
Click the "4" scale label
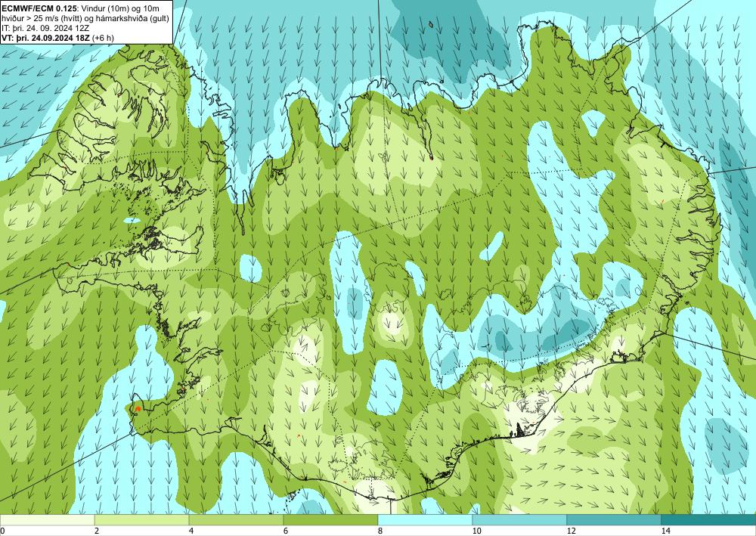coord(191,531)
